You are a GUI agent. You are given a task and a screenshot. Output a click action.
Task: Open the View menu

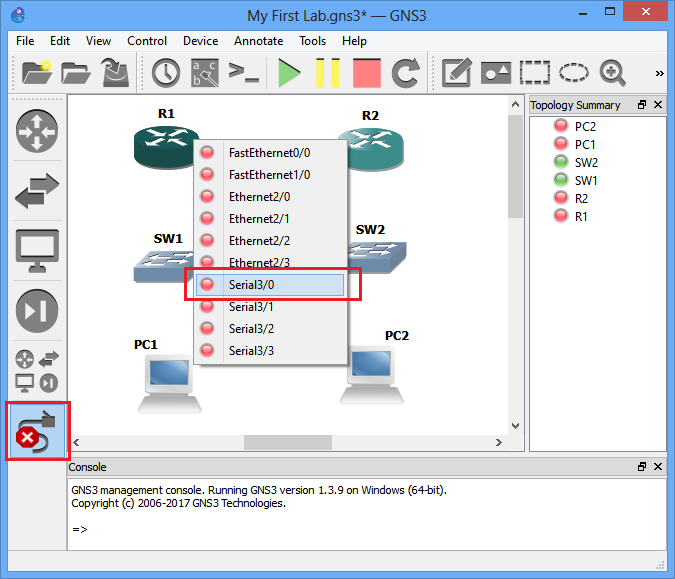pos(98,41)
